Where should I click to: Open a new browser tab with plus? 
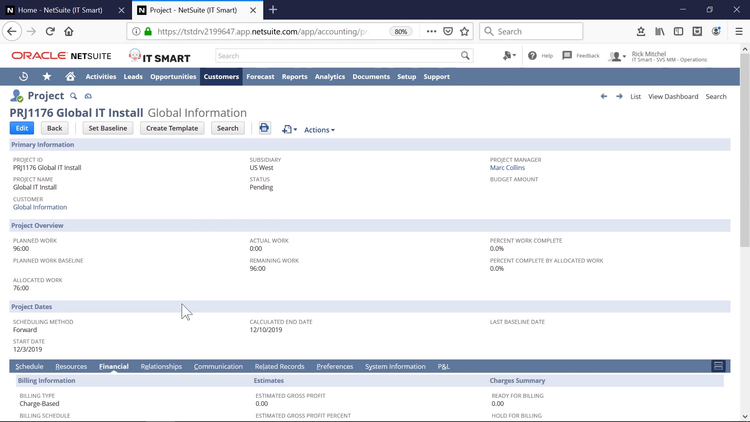point(273,10)
